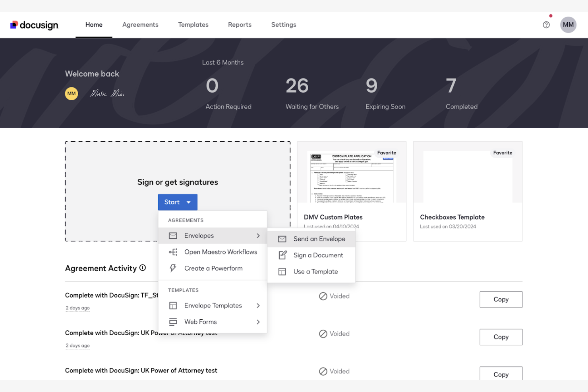Open the Settings tab
Screen dimensions: 588x392
tap(284, 25)
